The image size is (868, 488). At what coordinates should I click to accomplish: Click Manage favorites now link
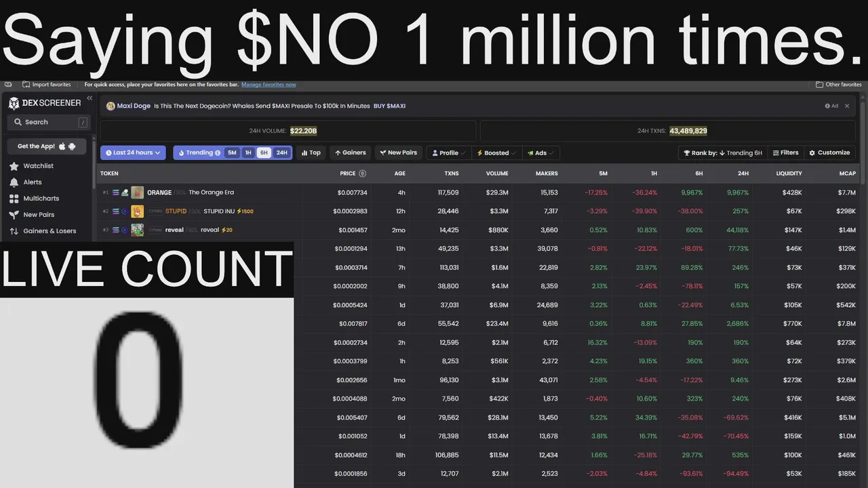tap(269, 85)
